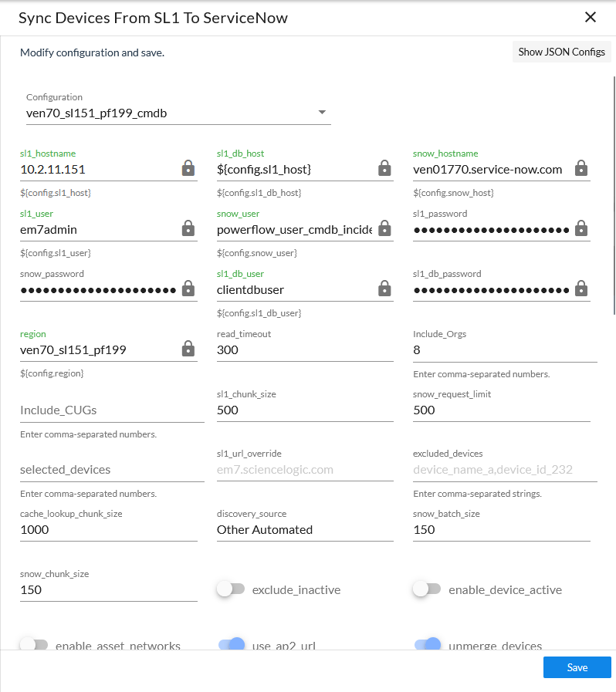Image resolution: width=616 pixels, height=692 pixels.
Task: Save the configuration changes
Action: tap(577, 667)
